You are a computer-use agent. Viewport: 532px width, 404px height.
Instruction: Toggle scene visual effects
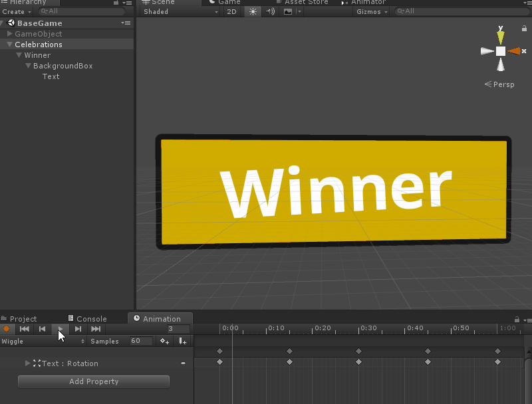pos(287,11)
